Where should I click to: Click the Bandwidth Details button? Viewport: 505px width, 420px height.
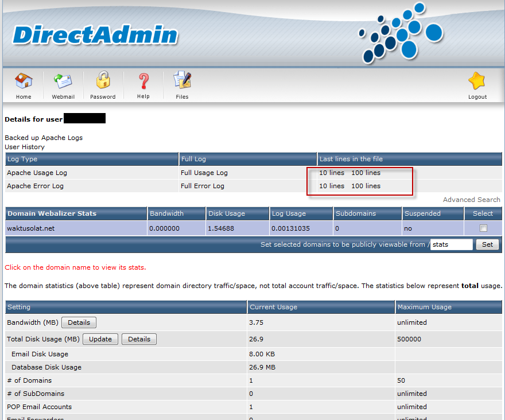point(79,322)
